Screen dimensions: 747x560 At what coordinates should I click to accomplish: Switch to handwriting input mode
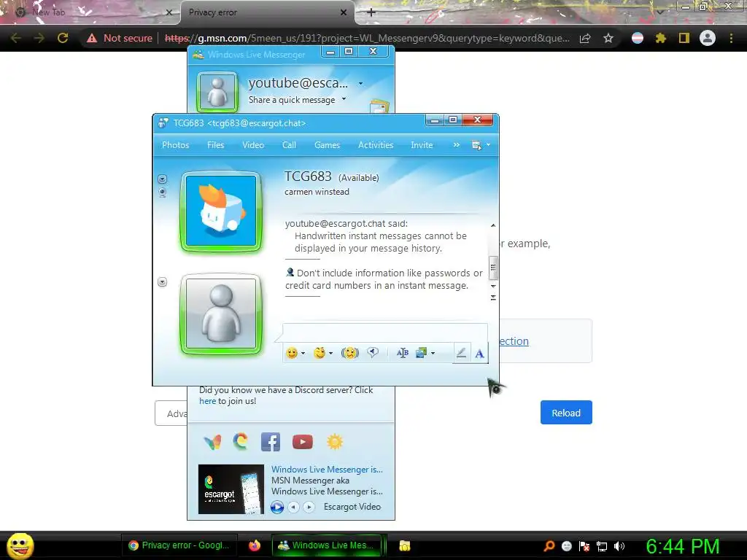coord(461,353)
